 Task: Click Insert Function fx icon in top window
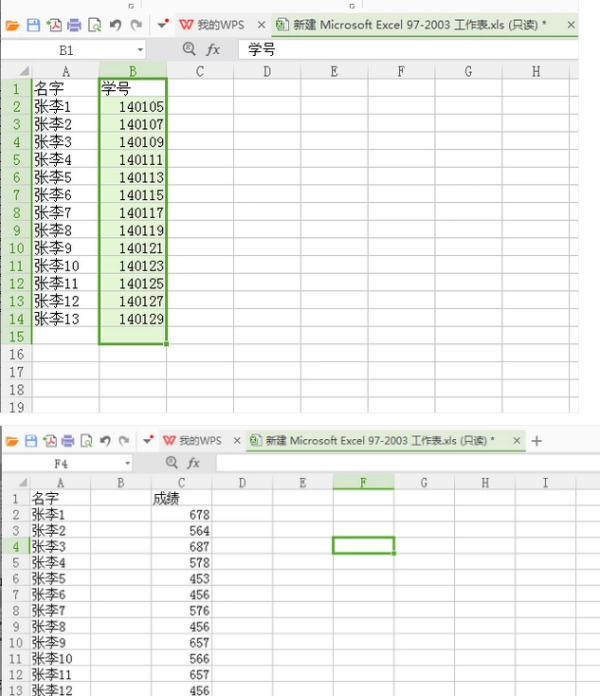click(213, 49)
